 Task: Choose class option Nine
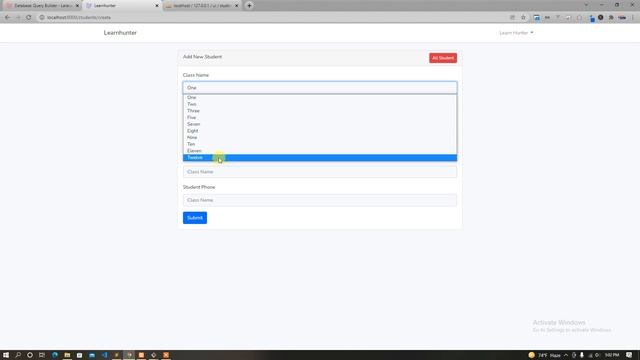[320, 138]
